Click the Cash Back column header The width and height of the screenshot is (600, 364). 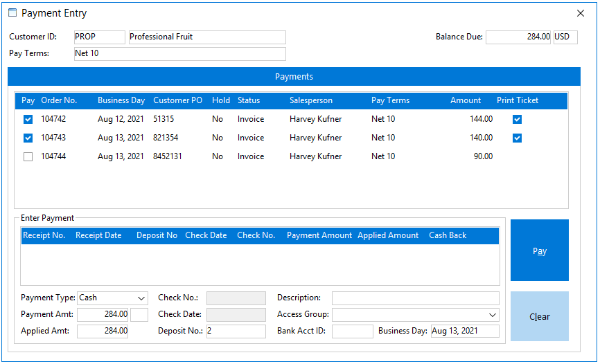[448, 235]
